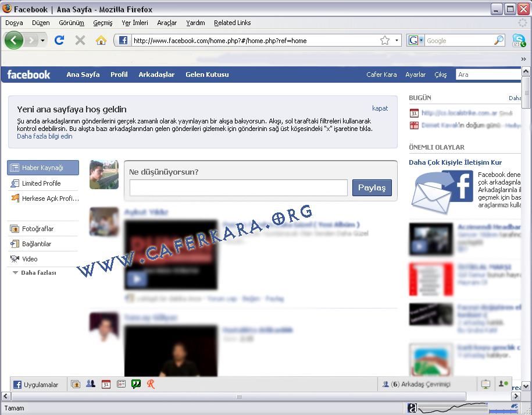The image size is (532, 415).
Task: Stop loading with the X icon
Action: pyautogui.click(x=80, y=40)
